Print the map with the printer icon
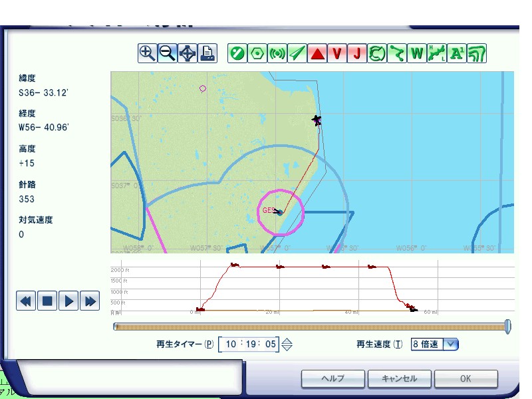This screenshot has width=532, height=399. [208, 53]
